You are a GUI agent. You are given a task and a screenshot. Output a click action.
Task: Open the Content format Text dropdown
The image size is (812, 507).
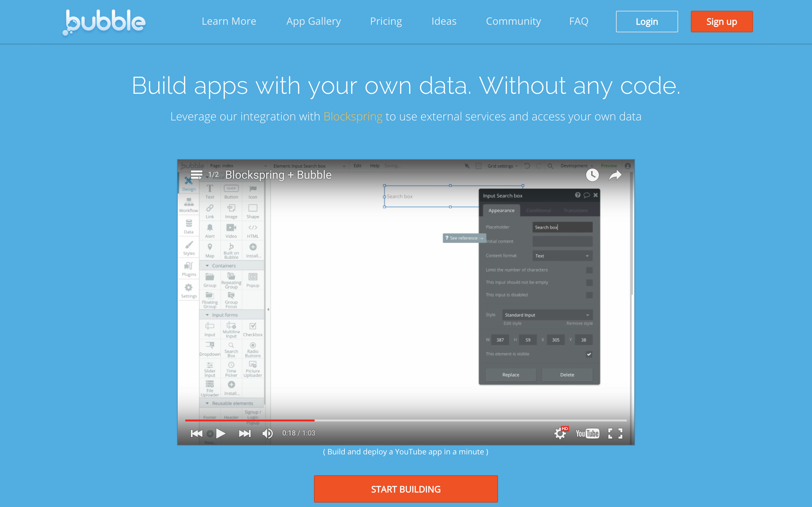click(562, 256)
